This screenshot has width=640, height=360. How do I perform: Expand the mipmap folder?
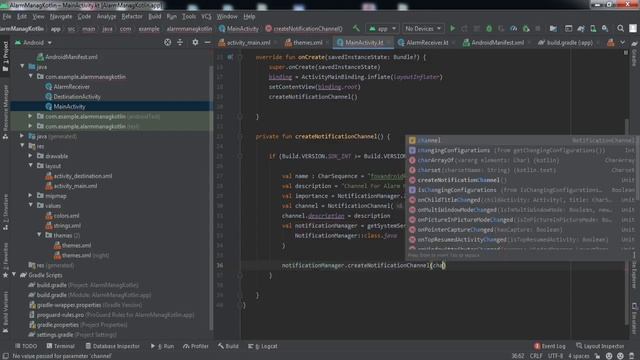click(31, 196)
